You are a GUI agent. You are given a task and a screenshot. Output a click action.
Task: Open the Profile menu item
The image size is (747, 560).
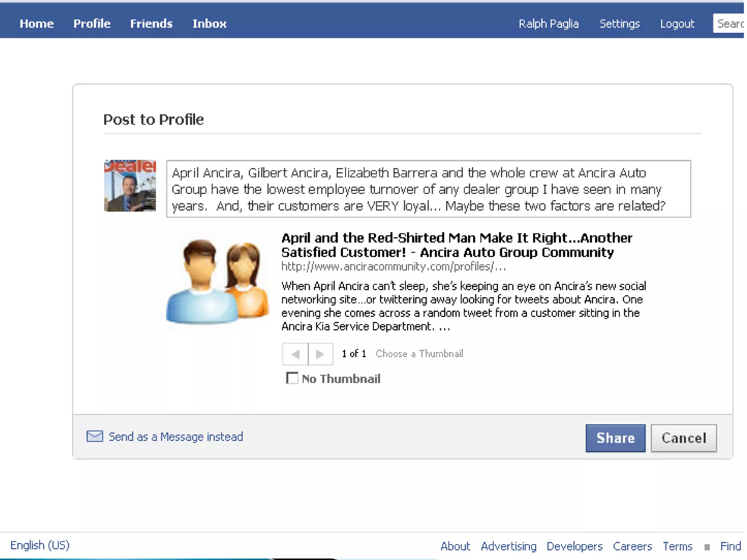[92, 24]
